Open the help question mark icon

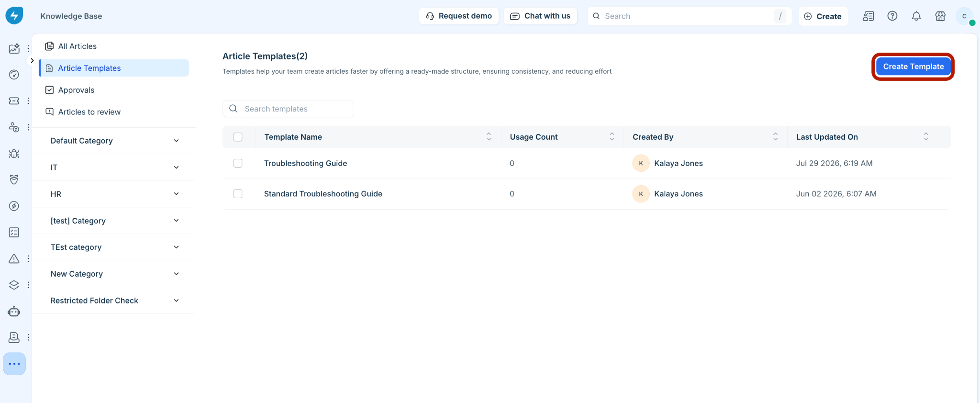pyautogui.click(x=892, y=16)
